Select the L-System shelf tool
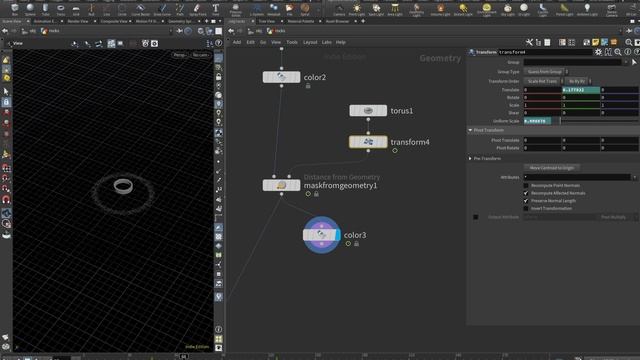The image size is (640, 360). tap(257, 9)
